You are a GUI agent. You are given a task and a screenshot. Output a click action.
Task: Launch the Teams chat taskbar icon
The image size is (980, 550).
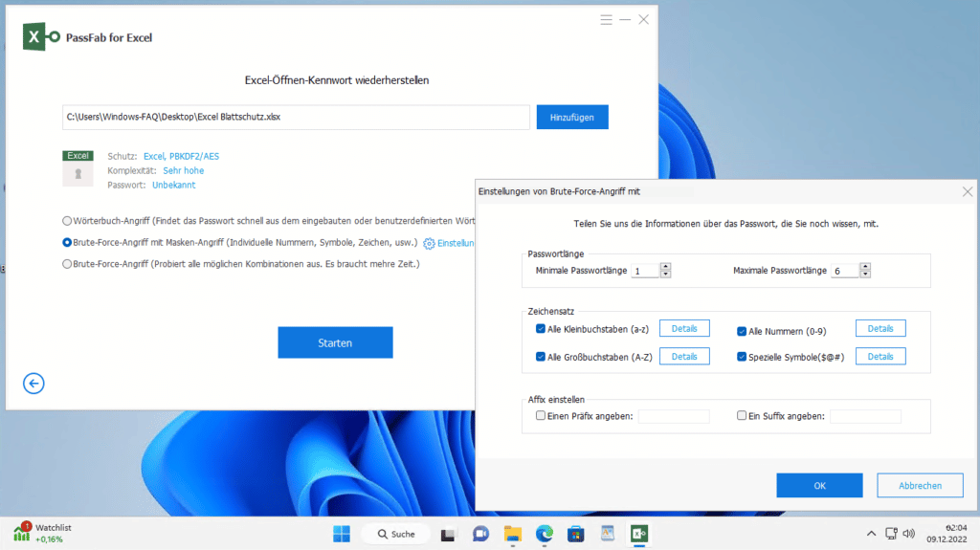[480, 534]
